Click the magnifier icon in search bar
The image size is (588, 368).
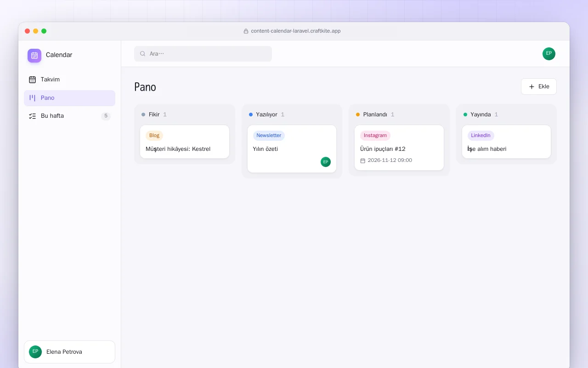[x=143, y=54]
